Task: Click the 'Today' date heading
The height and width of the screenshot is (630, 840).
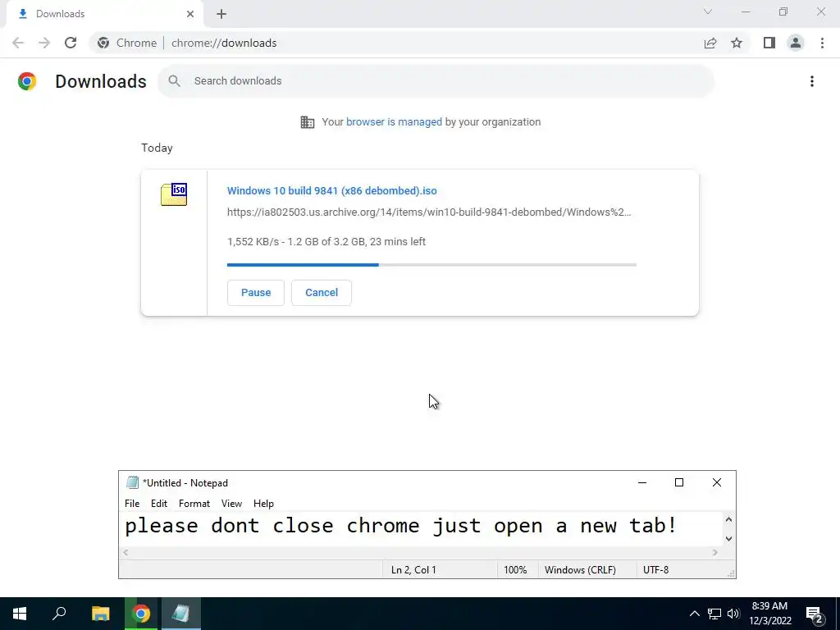Action: tap(157, 148)
